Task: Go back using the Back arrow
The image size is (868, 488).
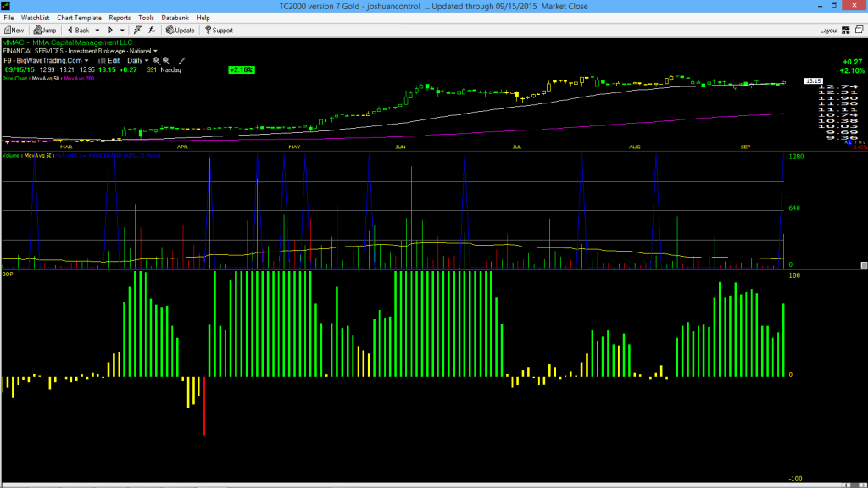Action: [x=78, y=30]
